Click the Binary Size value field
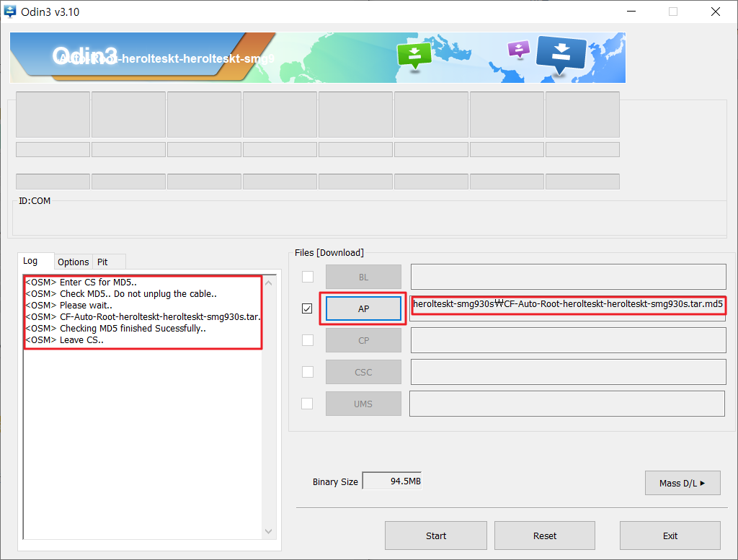738x560 pixels. (x=392, y=481)
